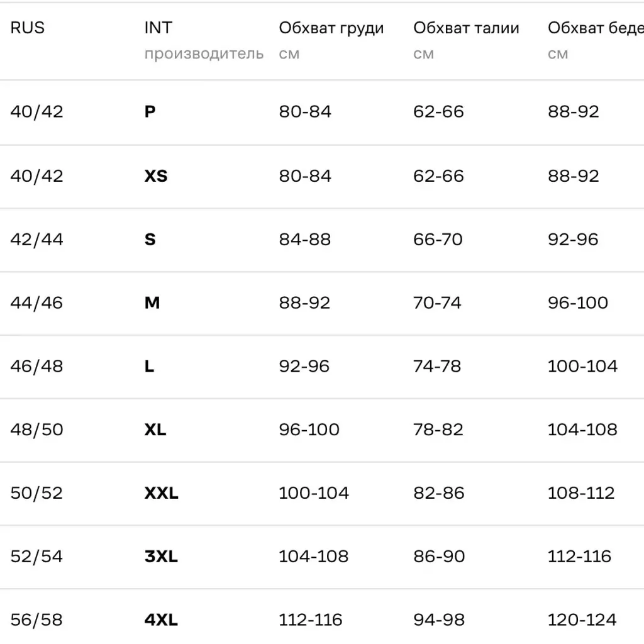Choose the S size label
Viewport: 644px width, 644px height.
click(x=150, y=240)
